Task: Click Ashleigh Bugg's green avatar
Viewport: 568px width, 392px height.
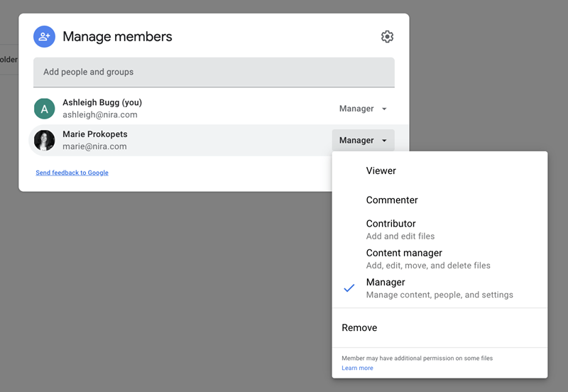Action: pos(44,109)
